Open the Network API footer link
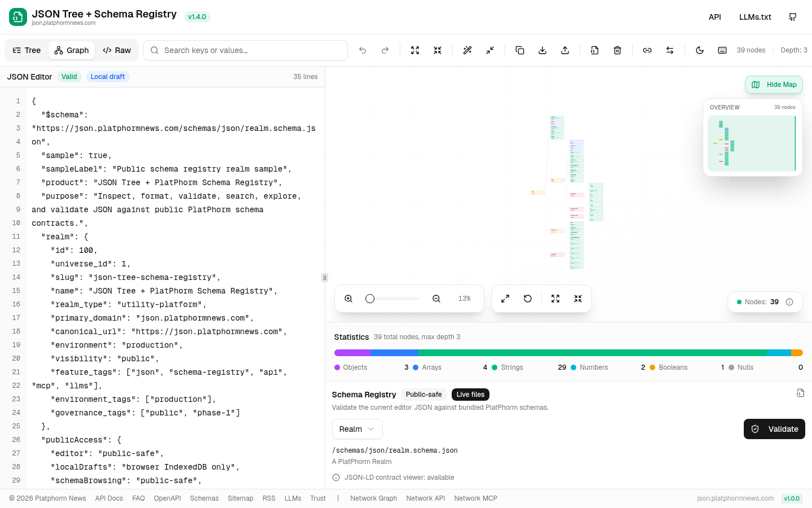Viewport: 812px width, 508px height. pos(426,498)
